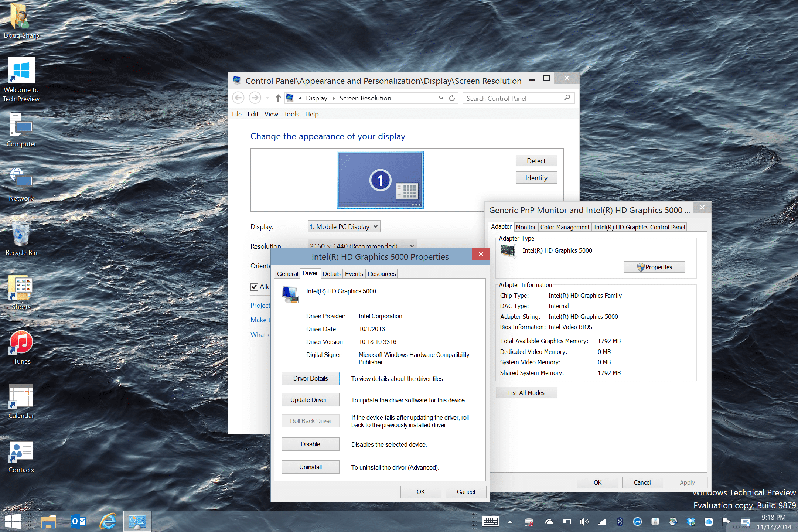This screenshot has width=798, height=532.
Task: Click the network signal tray icon
Action: pyautogui.click(x=602, y=522)
